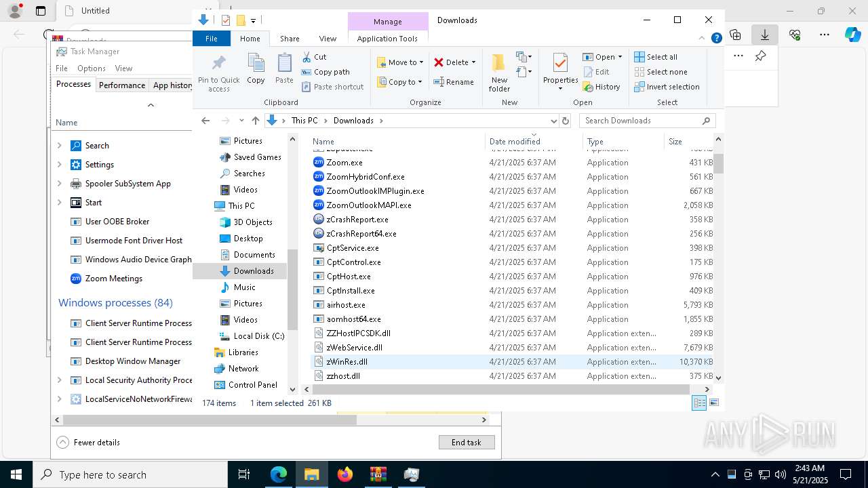Expand Search process in Task Manager
Viewport: 868px width, 488px height.
pos(60,146)
